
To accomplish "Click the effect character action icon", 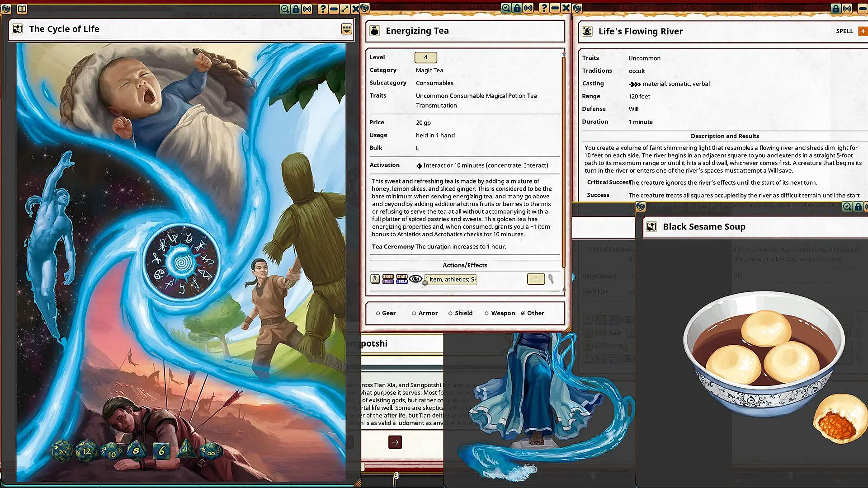I will 375,279.
